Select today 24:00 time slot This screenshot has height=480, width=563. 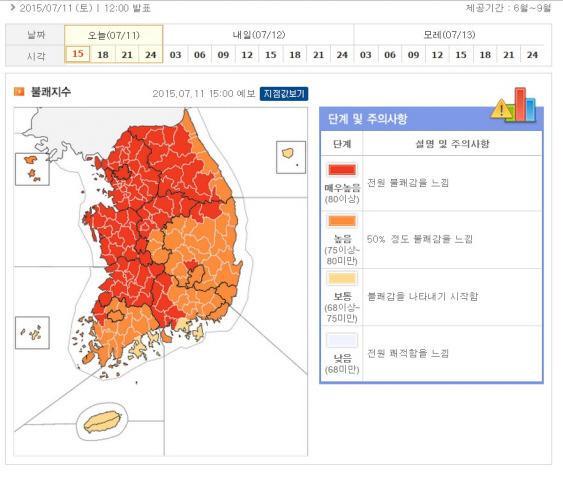150,55
